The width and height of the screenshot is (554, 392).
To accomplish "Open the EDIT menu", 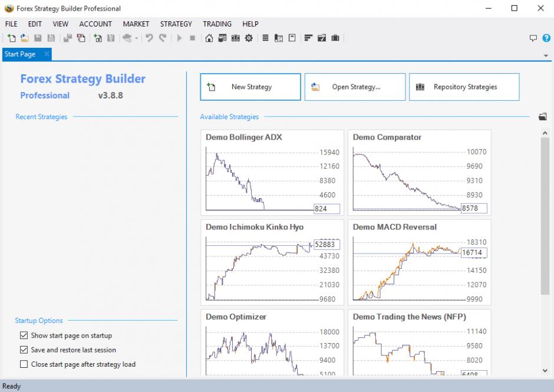I will pyautogui.click(x=35, y=24).
